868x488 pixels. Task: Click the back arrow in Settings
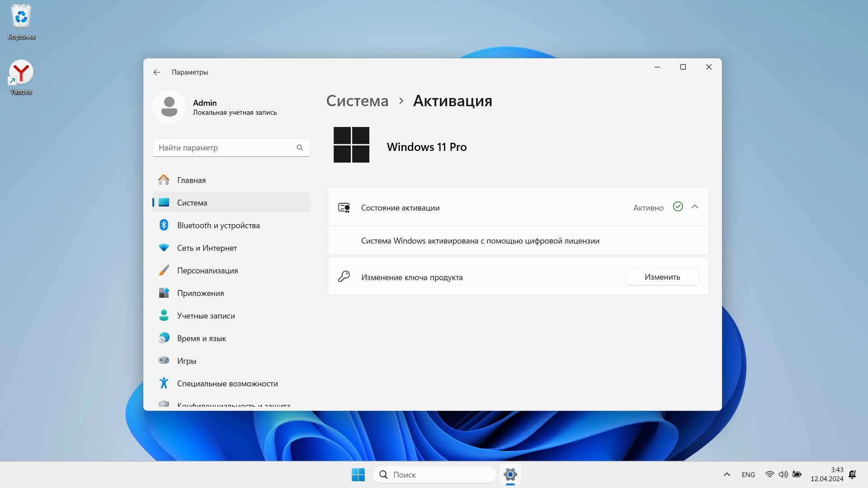click(x=156, y=72)
